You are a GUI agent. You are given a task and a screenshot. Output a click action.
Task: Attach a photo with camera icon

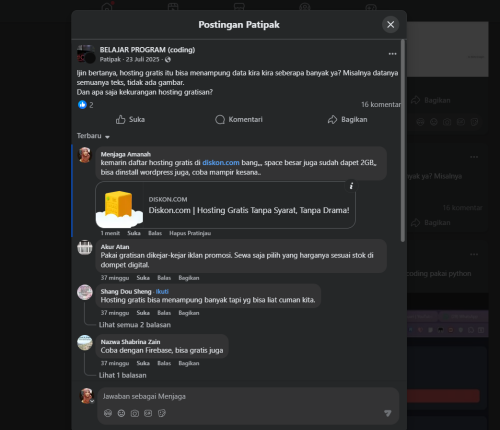[135, 413]
